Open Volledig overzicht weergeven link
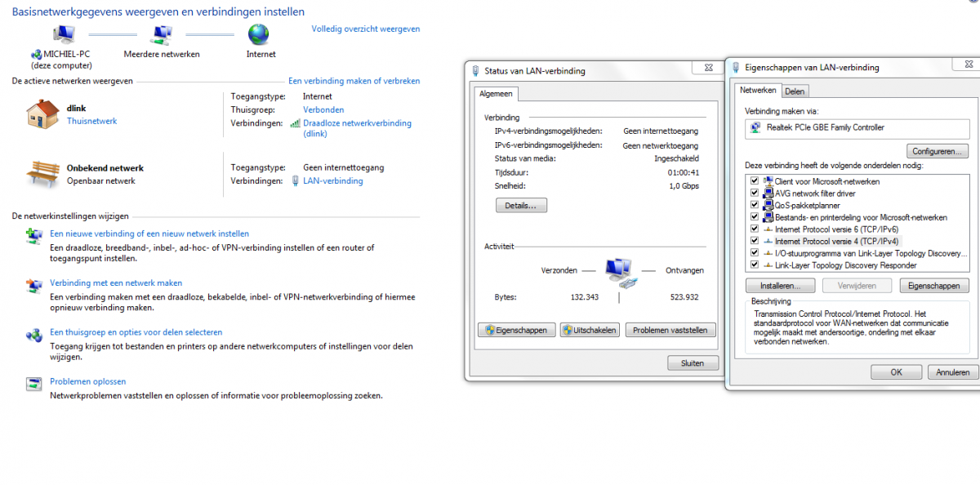The height and width of the screenshot is (485, 980). pyautogui.click(x=366, y=29)
